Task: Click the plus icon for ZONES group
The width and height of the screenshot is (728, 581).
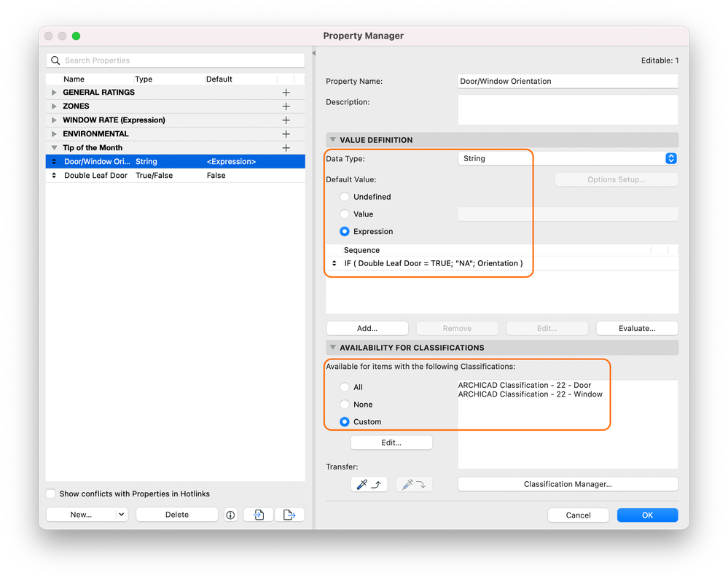Action: [x=286, y=106]
